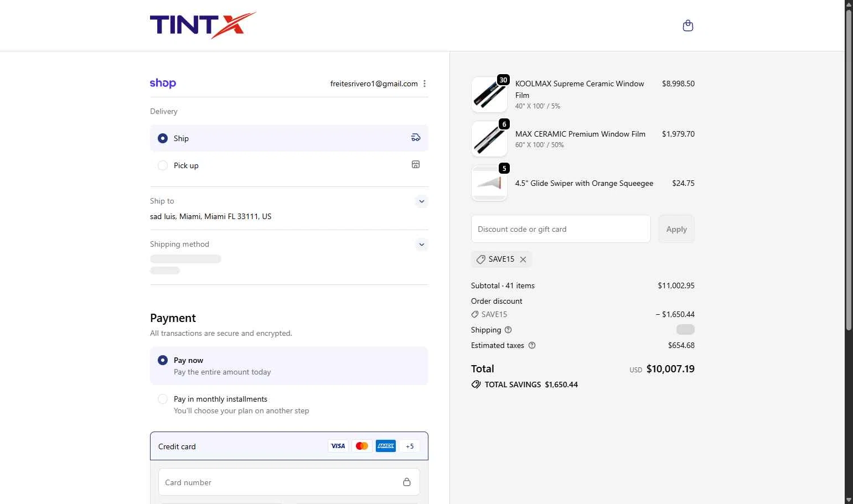Select the Pick up delivery option
The width and height of the screenshot is (853, 504).
[289, 165]
